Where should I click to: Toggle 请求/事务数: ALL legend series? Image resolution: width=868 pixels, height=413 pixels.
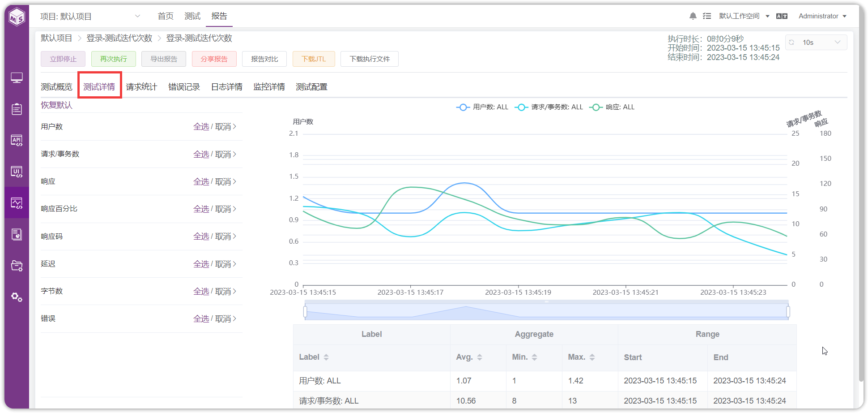(549, 107)
